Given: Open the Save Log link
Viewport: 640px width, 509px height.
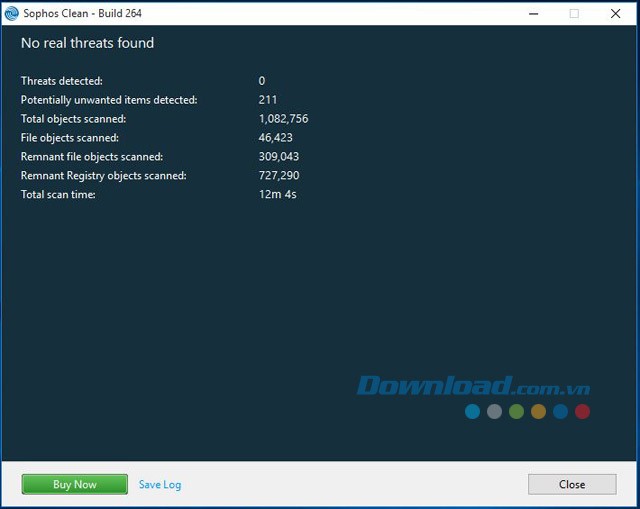Looking at the screenshot, I should (160, 485).
